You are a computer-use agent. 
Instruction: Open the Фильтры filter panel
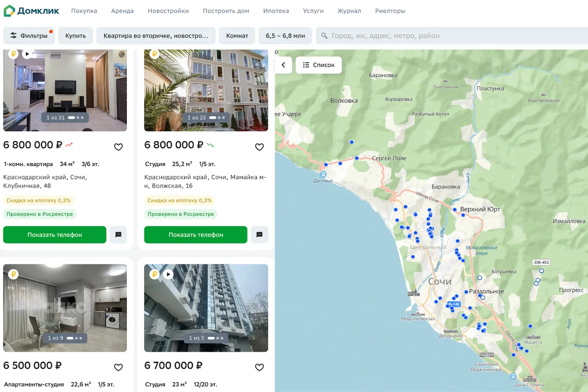pos(29,36)
